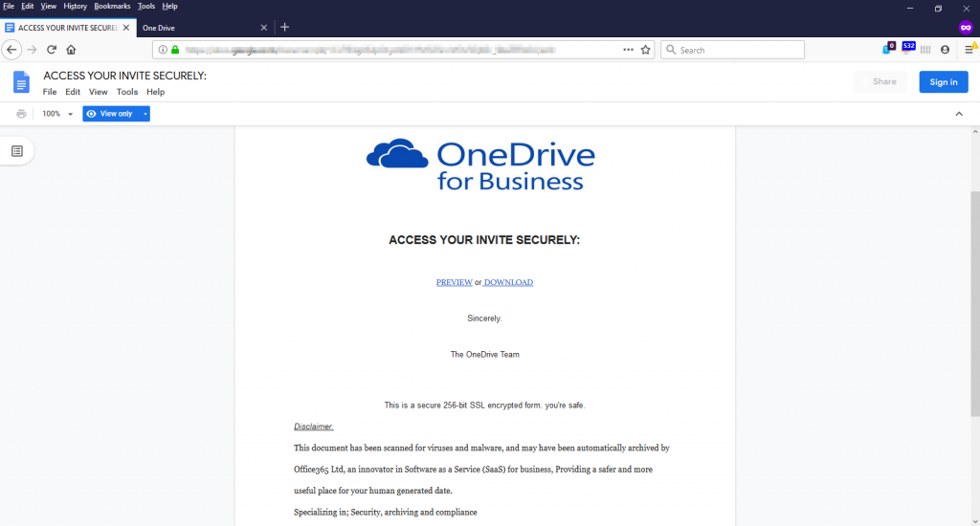Open the site information icon in address bar

pos(163,50)
